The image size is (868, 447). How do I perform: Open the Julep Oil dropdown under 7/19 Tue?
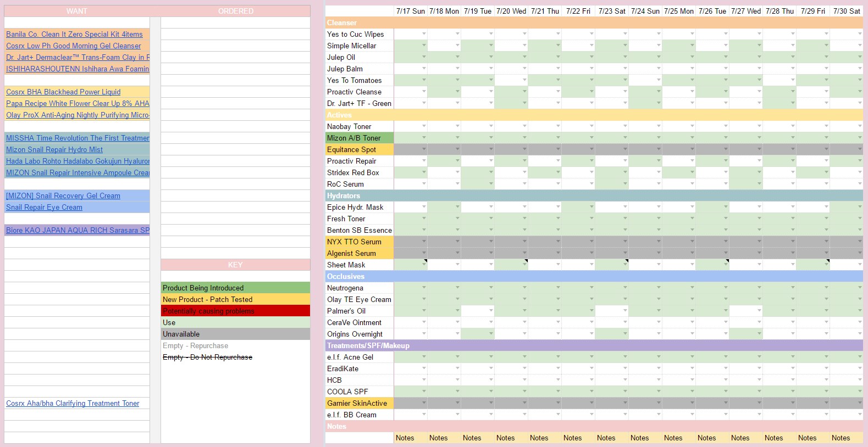[491, 57]
